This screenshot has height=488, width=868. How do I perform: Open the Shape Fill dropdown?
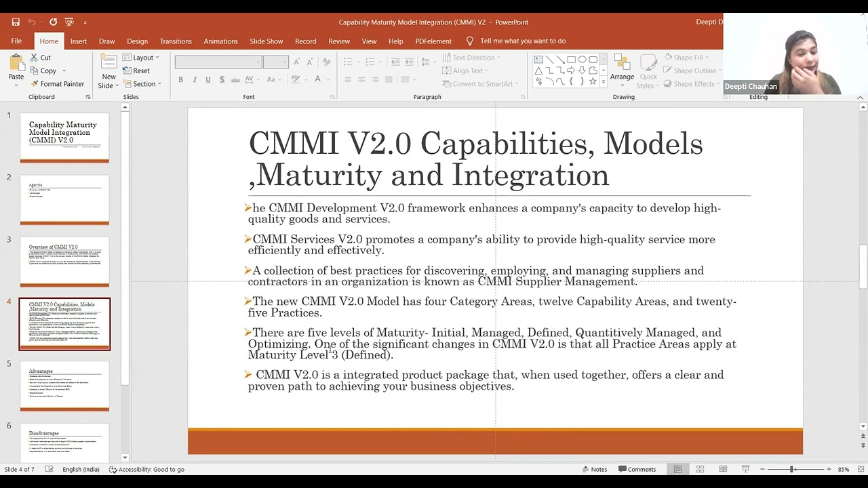tap(686, 58)
